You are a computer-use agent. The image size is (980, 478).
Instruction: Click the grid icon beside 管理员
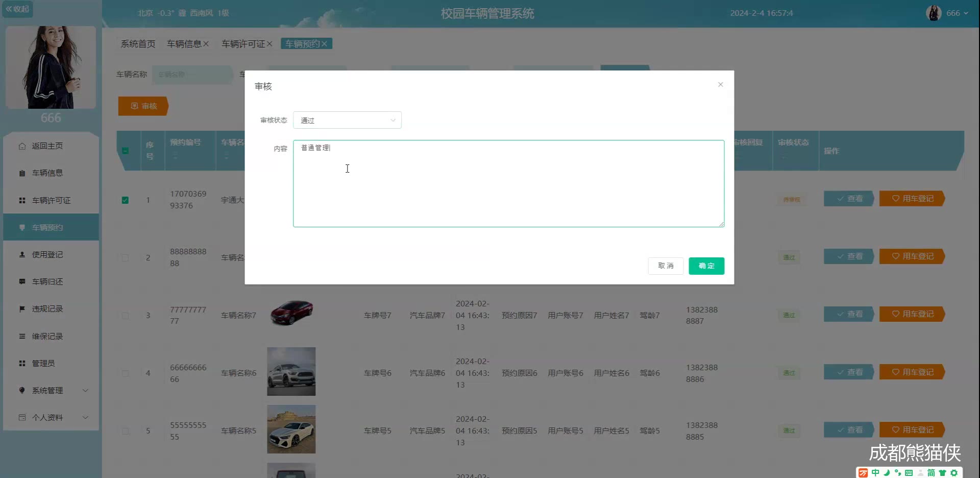22,363
